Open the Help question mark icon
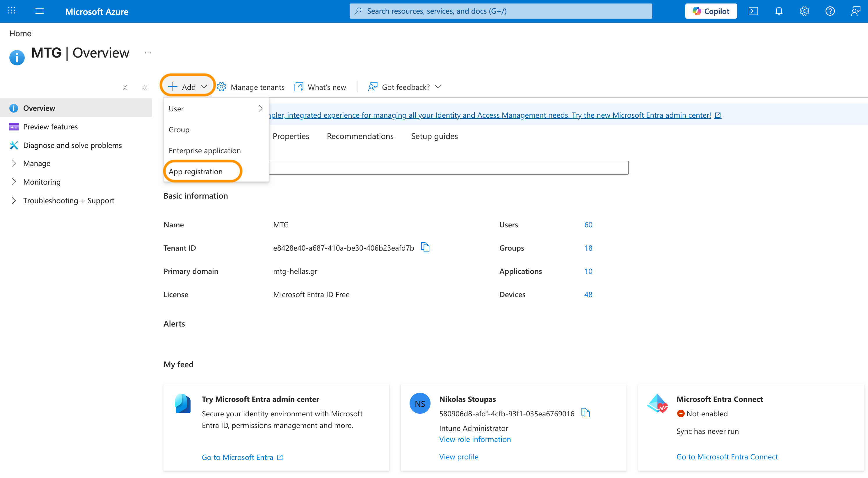868x478 pixels. tap(830, 11)
